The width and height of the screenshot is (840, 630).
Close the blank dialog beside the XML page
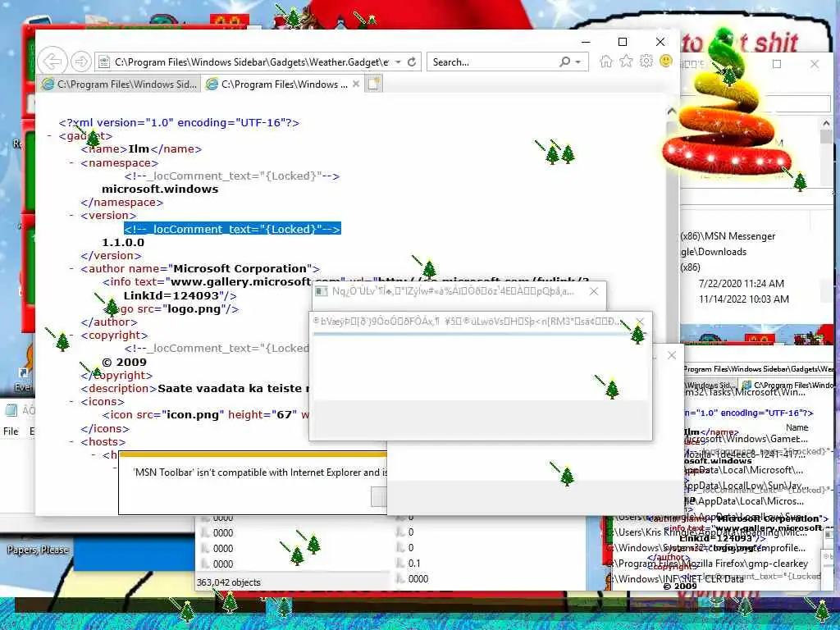tap(672, 355)
